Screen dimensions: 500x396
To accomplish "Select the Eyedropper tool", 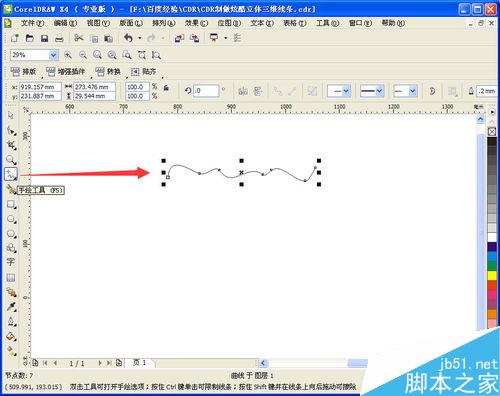I will coord(11,307).
